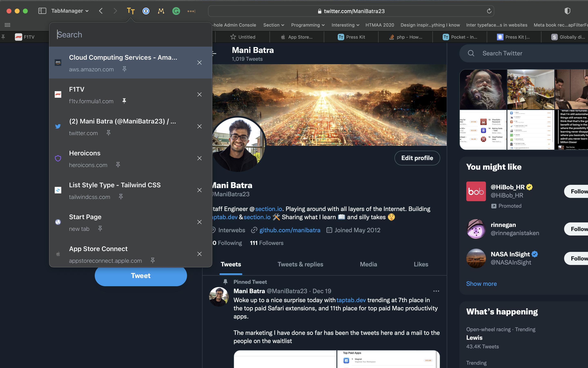
Task: View the 111 Followers list
Action: click(x=267, y=243)
